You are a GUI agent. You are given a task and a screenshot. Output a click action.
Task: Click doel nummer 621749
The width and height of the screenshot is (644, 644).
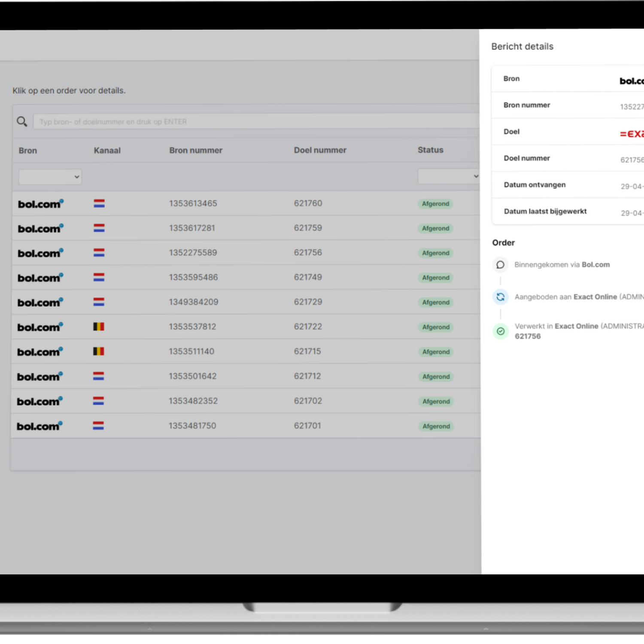coord(308,277)
